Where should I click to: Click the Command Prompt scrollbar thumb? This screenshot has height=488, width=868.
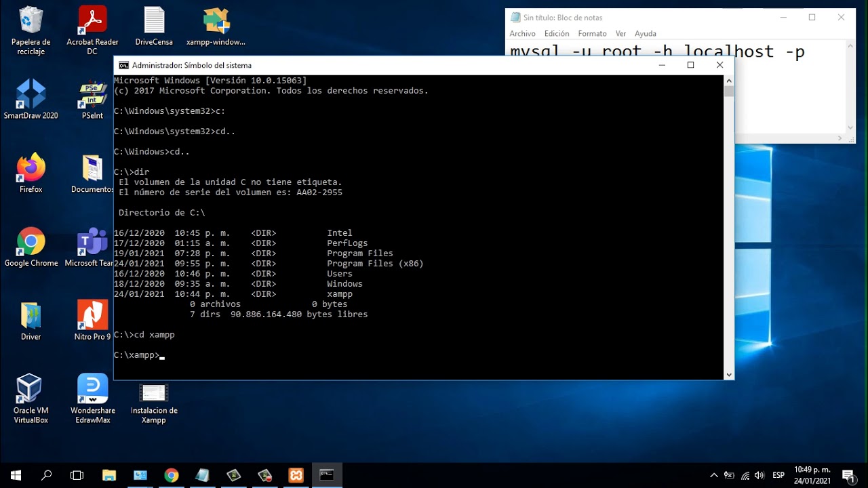729,91
